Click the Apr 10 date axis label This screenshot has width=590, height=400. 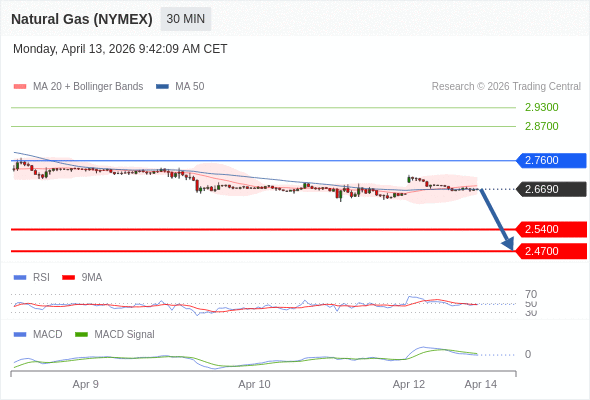tap(254, 384)
